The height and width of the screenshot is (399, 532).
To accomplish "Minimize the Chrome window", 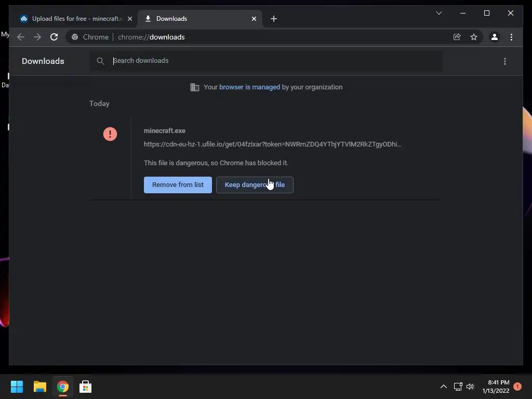I will (463, 13).
